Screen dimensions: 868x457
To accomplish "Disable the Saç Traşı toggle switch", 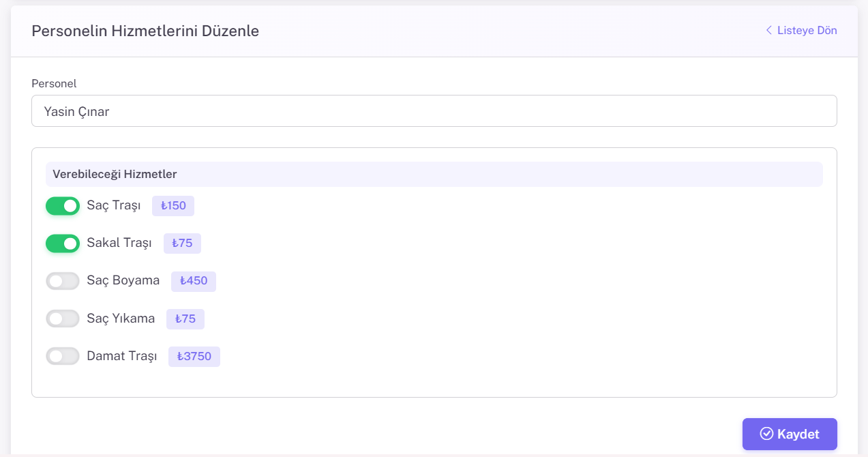I will 63,206.
